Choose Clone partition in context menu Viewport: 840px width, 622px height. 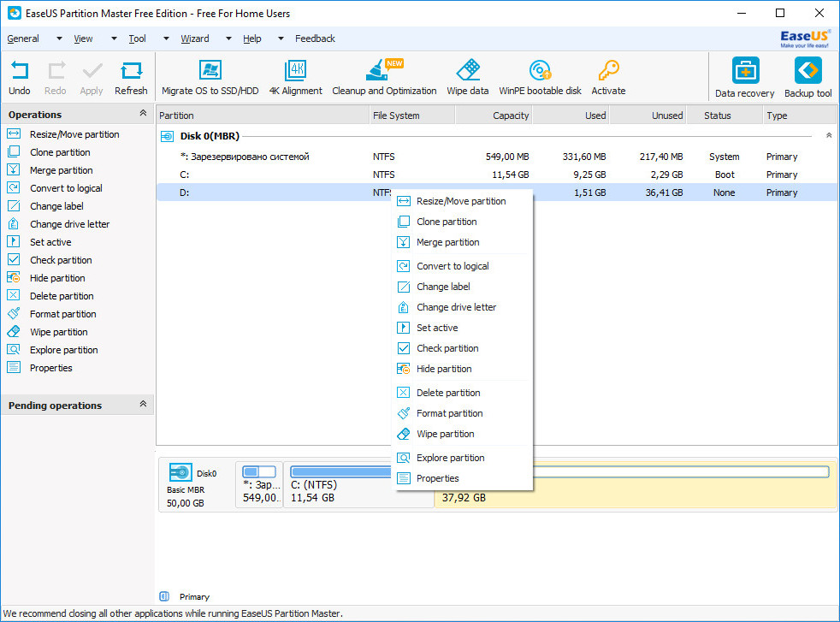click(462, 222)
